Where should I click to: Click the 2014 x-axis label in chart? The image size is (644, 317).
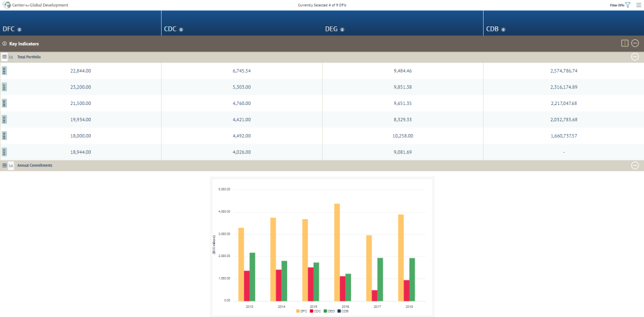pyautogui.click(x=281, y=306)
